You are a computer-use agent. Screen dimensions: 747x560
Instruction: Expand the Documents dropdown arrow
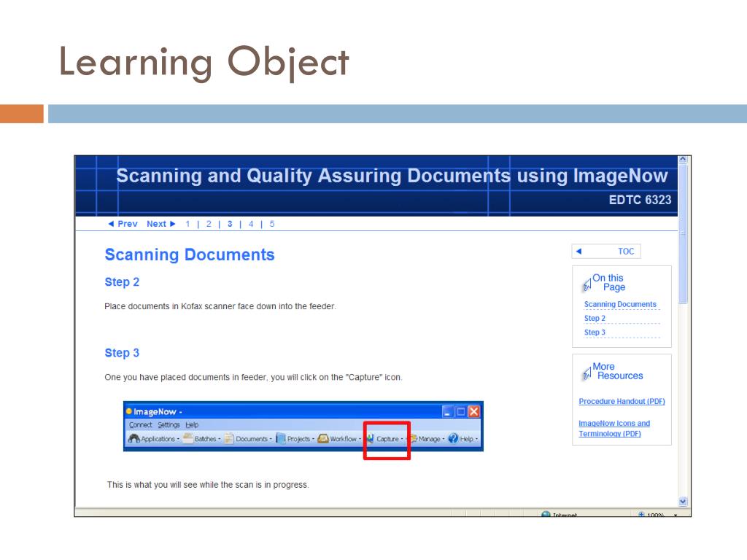(271, 439)
